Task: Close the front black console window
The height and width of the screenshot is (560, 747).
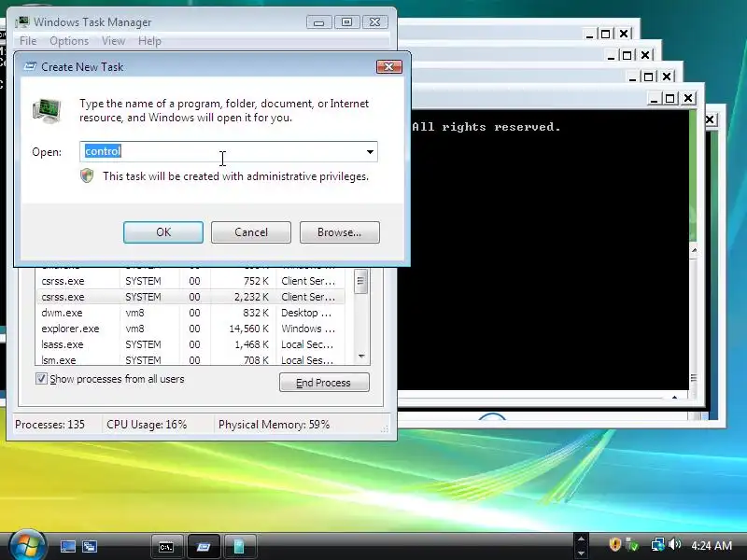Action: click(x=688, y=98)
